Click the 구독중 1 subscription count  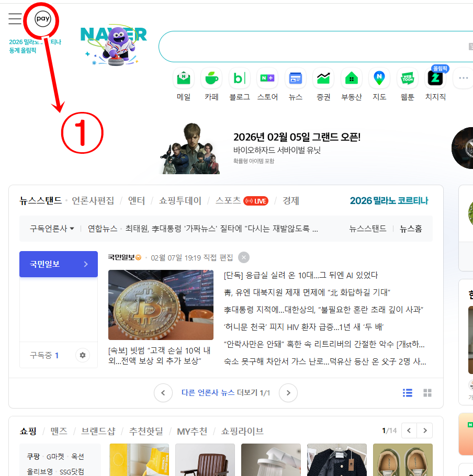tap(44, 355)
